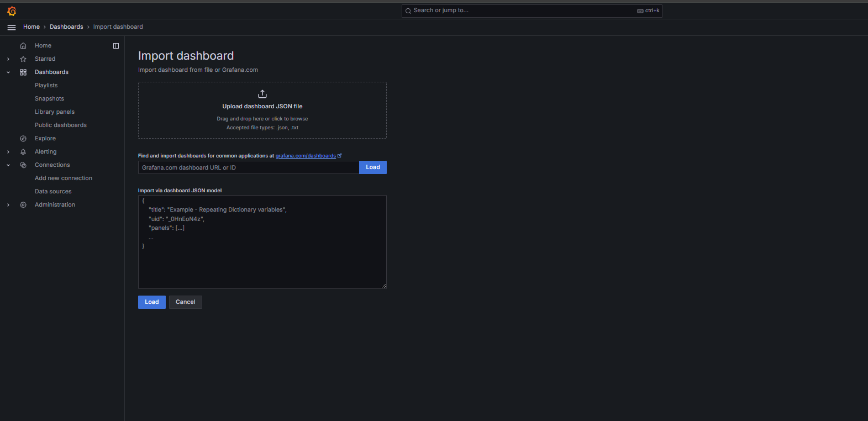868x421 pixels.
Task: Click Load next to dashboard URL field
Action: [373, 167]
